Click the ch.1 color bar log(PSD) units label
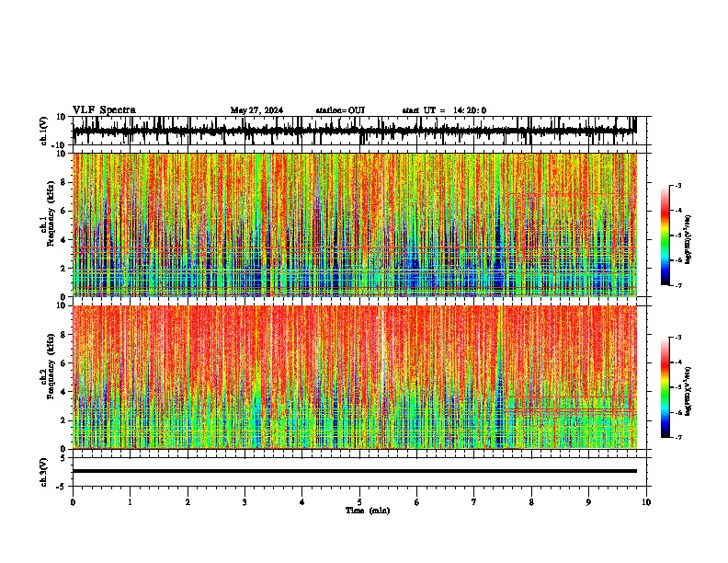The width and height of the screenshot is (728, 563). pos(688,240)
